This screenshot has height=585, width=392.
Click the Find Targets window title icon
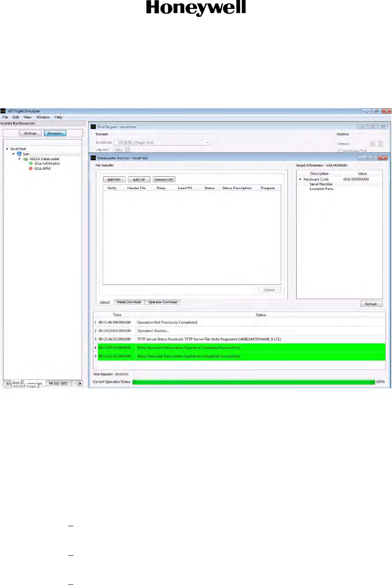pyautogui.click(x=93, y=127)
